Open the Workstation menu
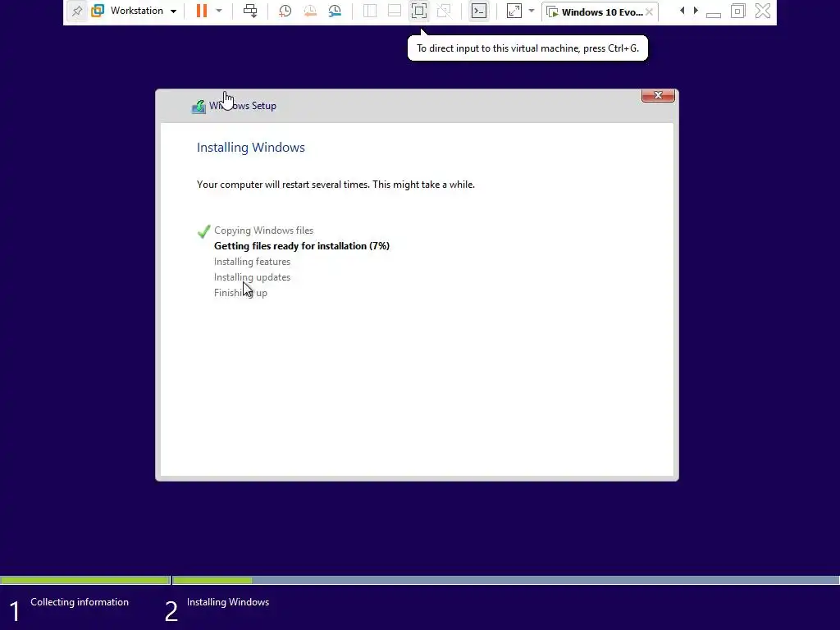The image size is (840, 630). 143,11
